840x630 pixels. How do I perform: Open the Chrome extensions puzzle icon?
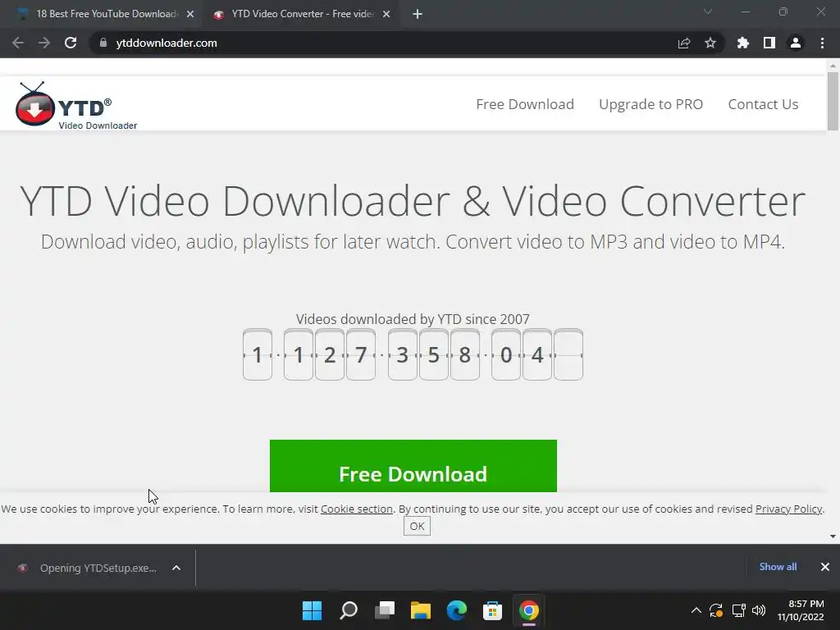tap(743, 43)
